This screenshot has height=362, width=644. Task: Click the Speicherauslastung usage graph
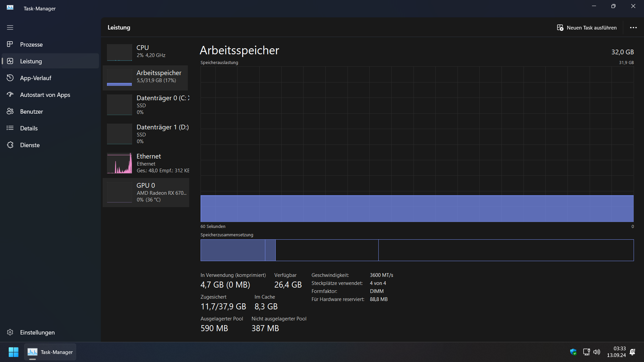(417, 144)
